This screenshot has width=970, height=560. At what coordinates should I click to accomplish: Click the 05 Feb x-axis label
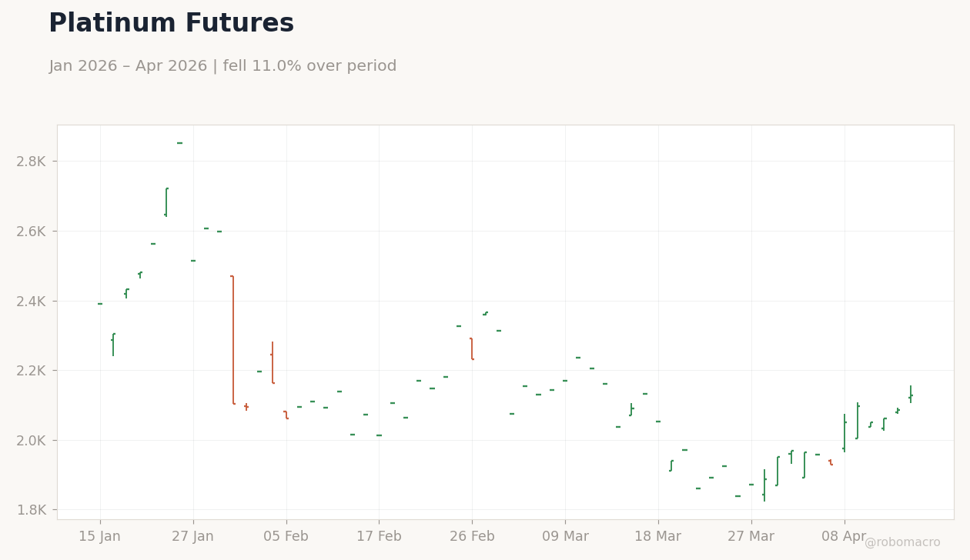(286, 537)
